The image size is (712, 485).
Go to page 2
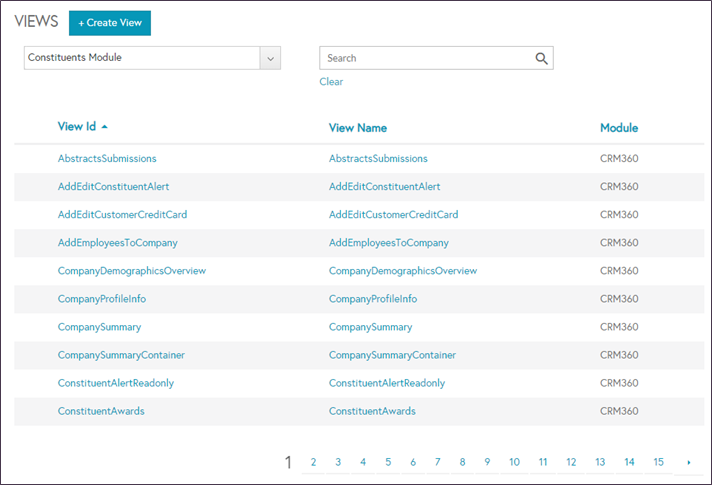coord(313,462)
